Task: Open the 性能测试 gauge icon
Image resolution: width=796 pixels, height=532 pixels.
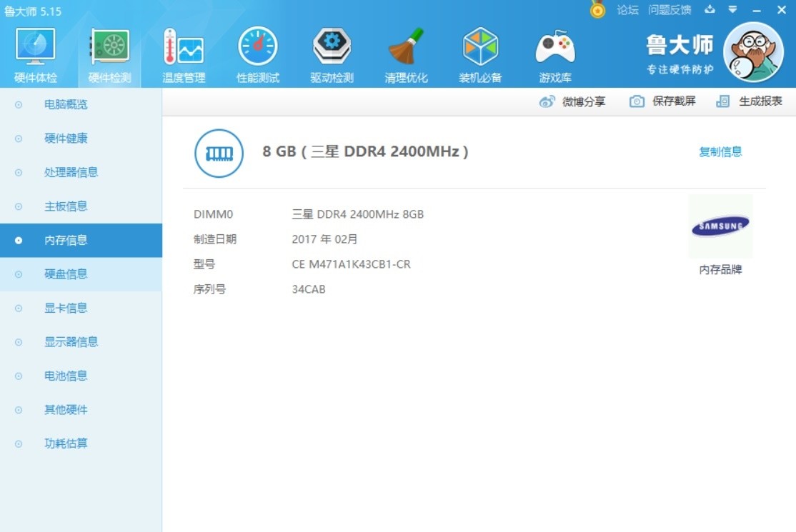Action: (258, 46)
